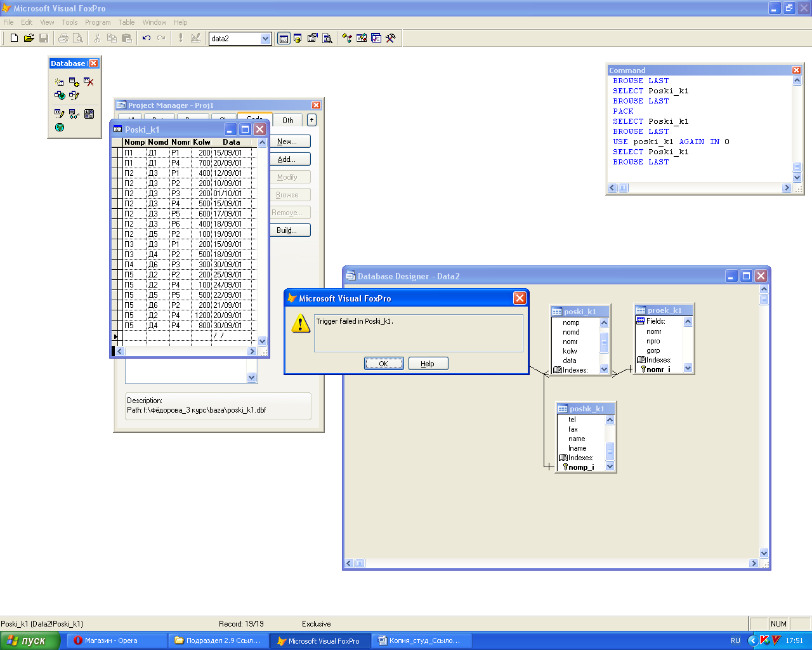Click the Command window vertical scrollbar thumb
The height and width of the screenshot is (650, 812).
(797, 167)
